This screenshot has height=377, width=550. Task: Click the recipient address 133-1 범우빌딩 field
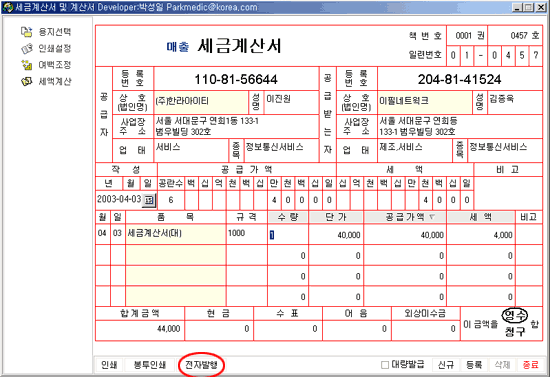[460, 127]
